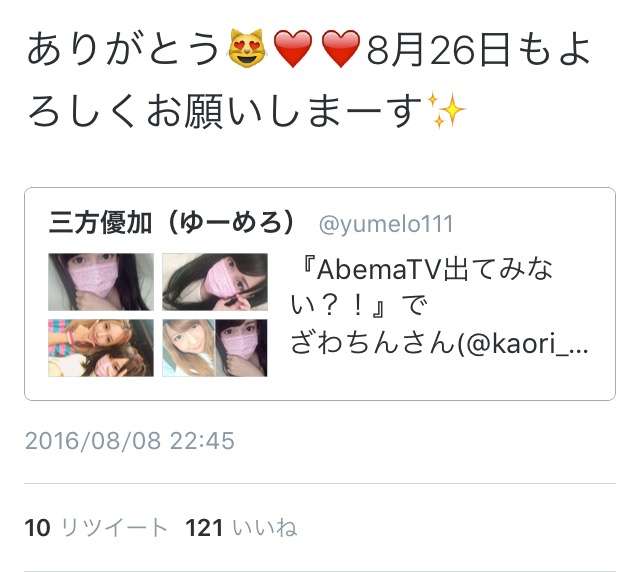Click the second red heart emoji

coord(341,49)
